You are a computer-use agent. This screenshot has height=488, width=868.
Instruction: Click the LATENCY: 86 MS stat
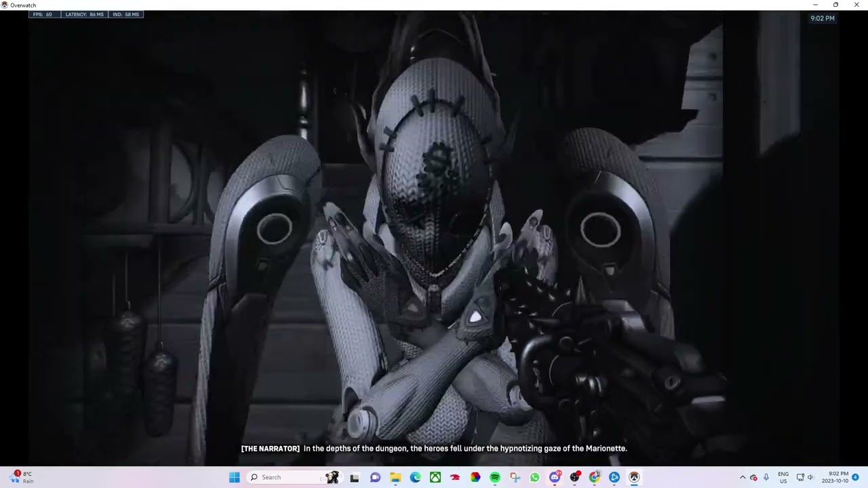coord(84,14)
